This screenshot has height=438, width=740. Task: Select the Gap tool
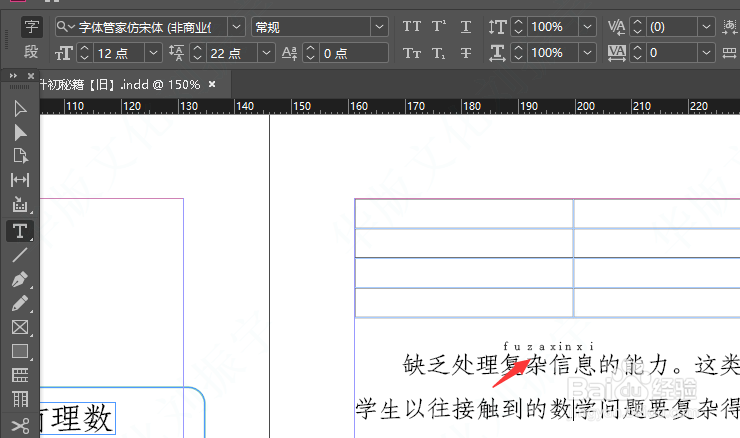point(20,180)
